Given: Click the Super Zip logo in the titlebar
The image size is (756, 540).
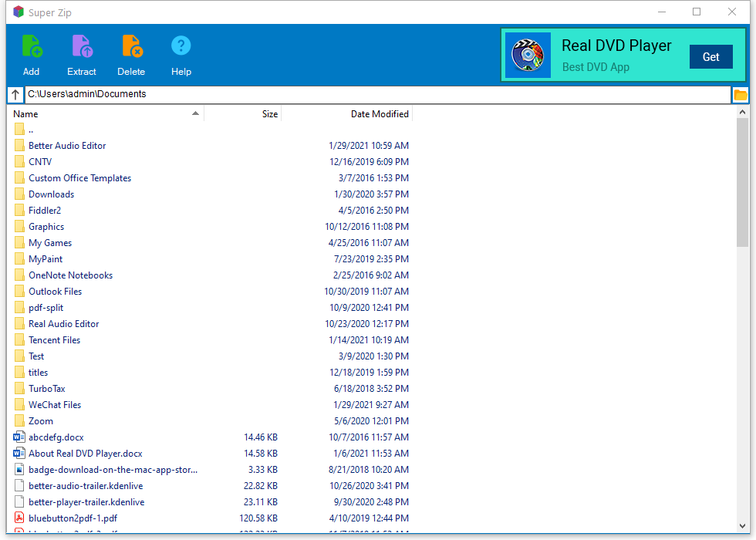Looking at the screenshot, I should (x=17, y=12).
